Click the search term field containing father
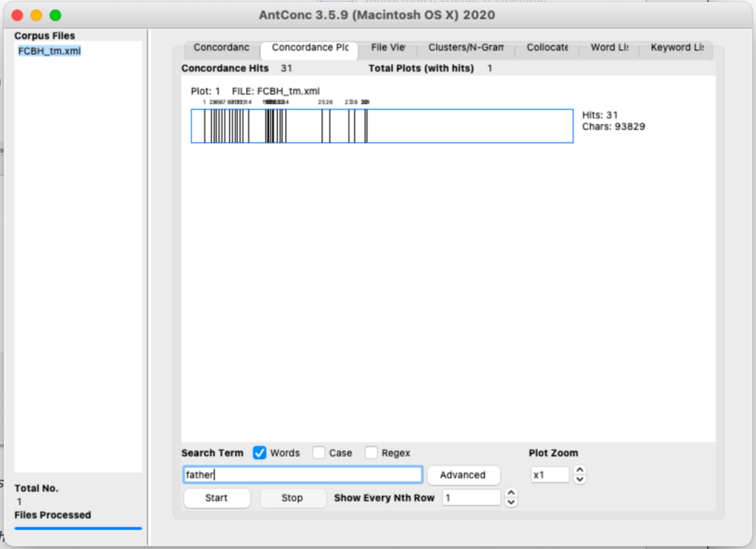Viewport: 756px width, 549px height. pyautogui.click(x=303, y=475)
